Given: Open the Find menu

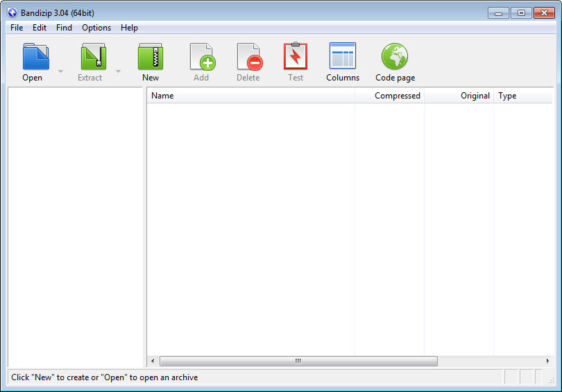Looking at the screenshot, I should (64, 28).
